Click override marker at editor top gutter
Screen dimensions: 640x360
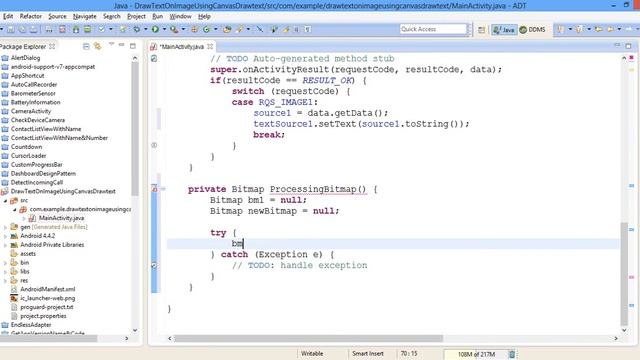click(x=154, y=59)
